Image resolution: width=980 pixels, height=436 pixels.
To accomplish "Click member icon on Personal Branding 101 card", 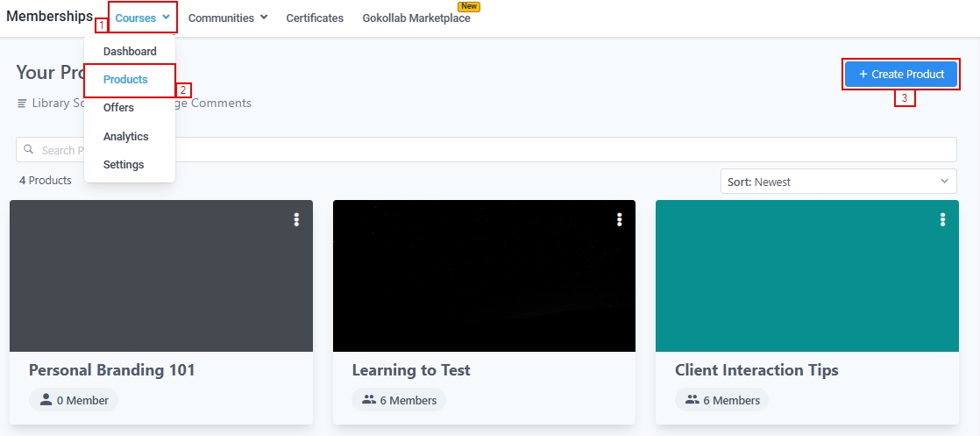I will (x=45, y=400).
